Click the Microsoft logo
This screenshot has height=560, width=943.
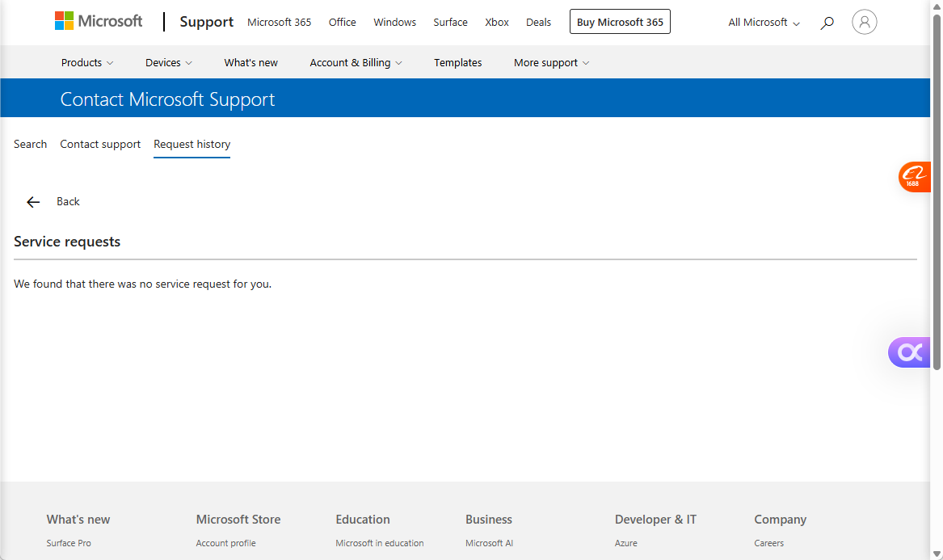pyautogui.click(x=99, y=22)
